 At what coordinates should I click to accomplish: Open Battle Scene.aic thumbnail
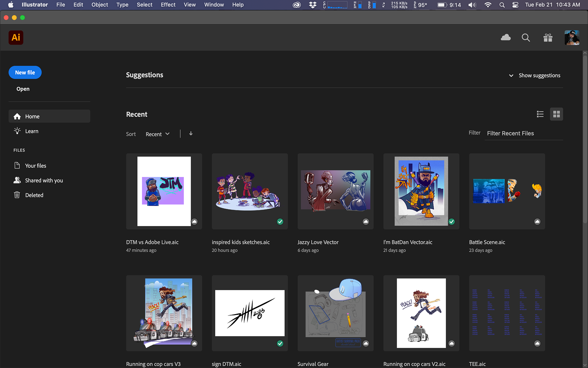pyautogui.click(x=507, y=191)
